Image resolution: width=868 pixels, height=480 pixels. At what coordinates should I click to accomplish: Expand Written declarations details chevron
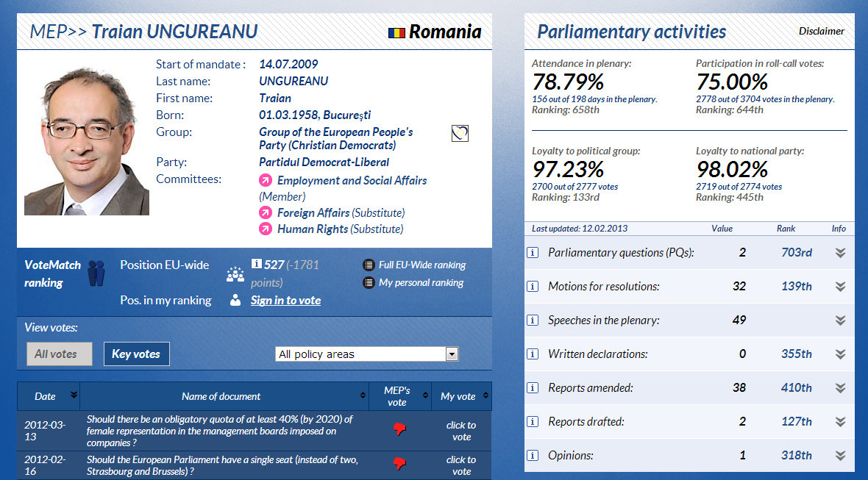coord(840,354)
